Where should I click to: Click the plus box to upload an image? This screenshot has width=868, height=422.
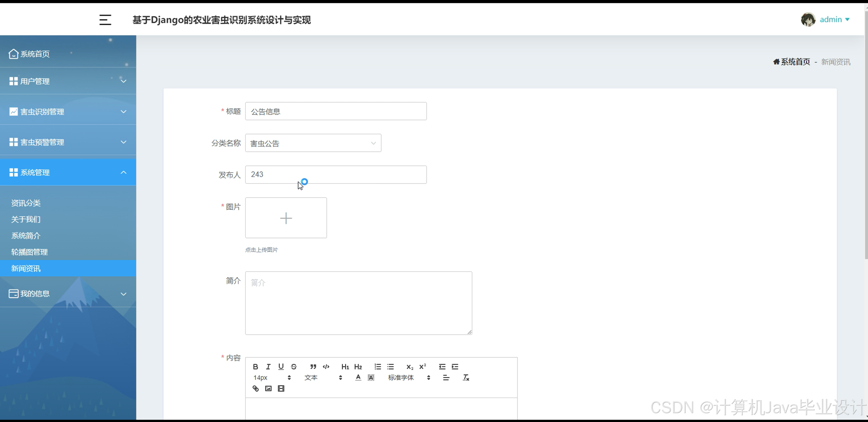[286, 218]
